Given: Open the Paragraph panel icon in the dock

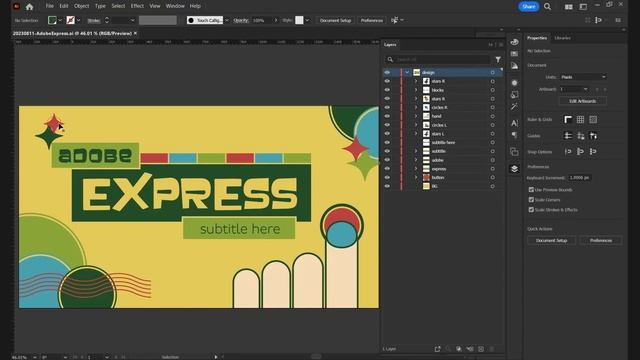Looking at the screenshot, I should (514, 135).
